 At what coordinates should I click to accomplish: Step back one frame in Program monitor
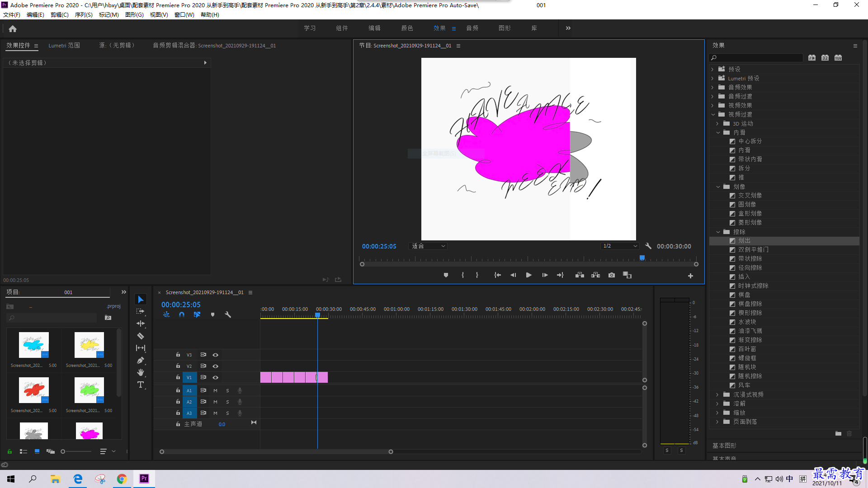tap(513, 275)
